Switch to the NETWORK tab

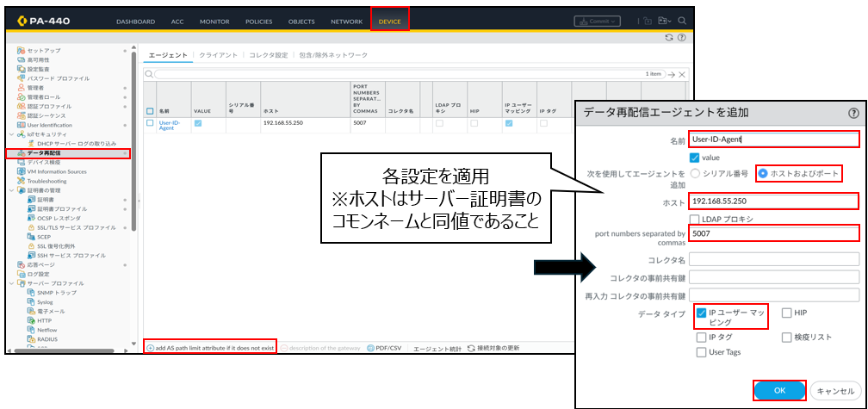[346, 22]
